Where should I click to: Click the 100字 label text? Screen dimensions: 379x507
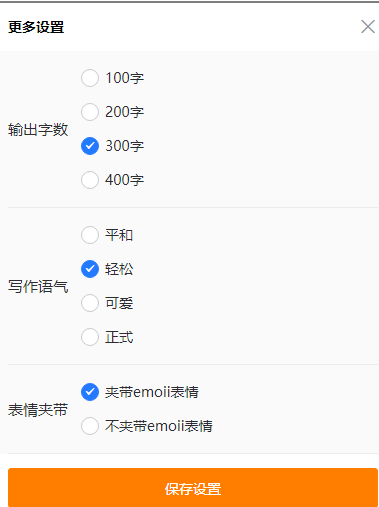[x=125, y=78]
